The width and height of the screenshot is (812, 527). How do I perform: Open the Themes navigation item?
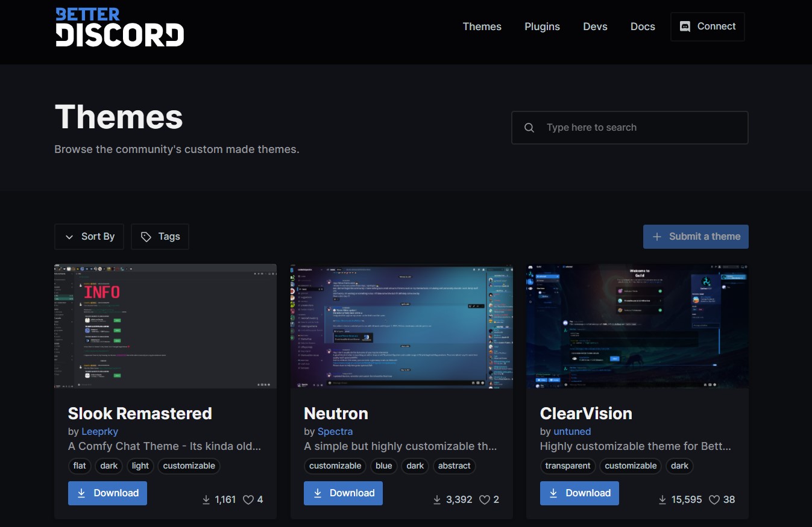point(482,27)
